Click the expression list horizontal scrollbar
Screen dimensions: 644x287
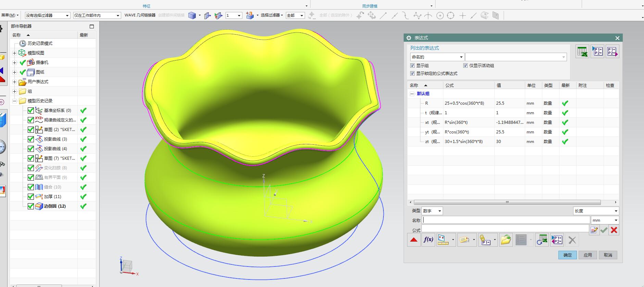pyautogui.click(x=507, y=202)
